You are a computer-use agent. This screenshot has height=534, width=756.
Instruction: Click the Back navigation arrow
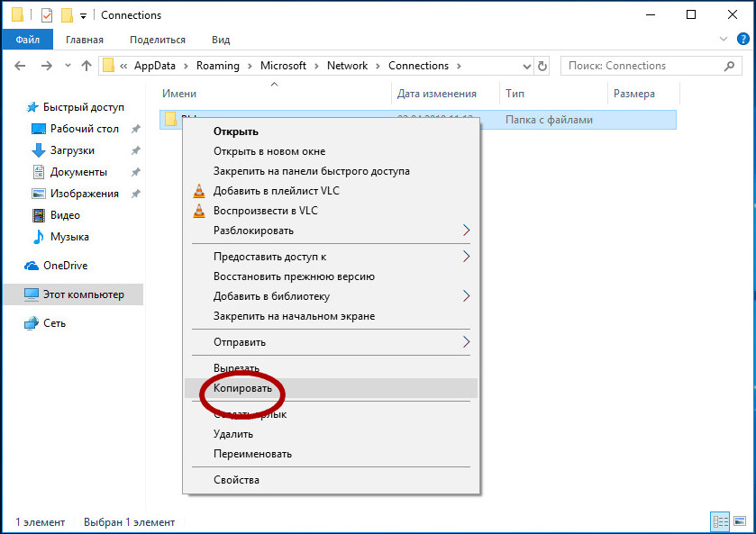[x=20, y=66]
